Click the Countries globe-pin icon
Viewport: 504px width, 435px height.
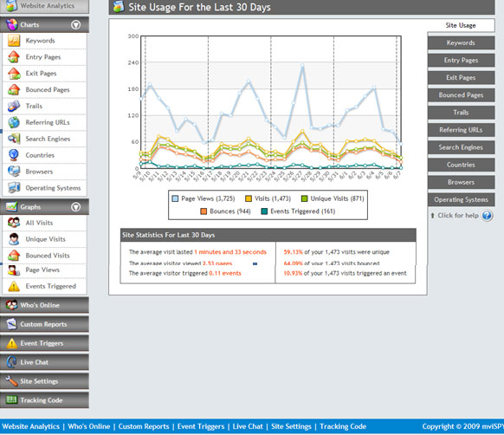14,155
